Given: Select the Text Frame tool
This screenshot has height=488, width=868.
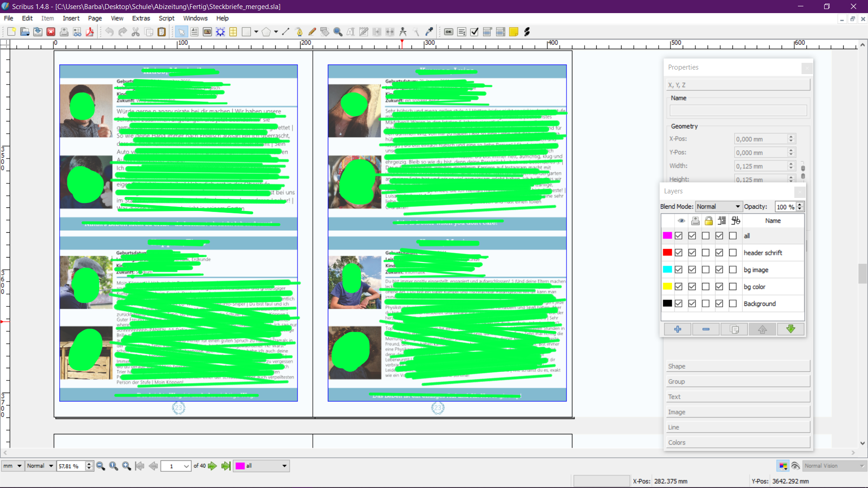Looking at the screenshot, I should click(194, 32).
